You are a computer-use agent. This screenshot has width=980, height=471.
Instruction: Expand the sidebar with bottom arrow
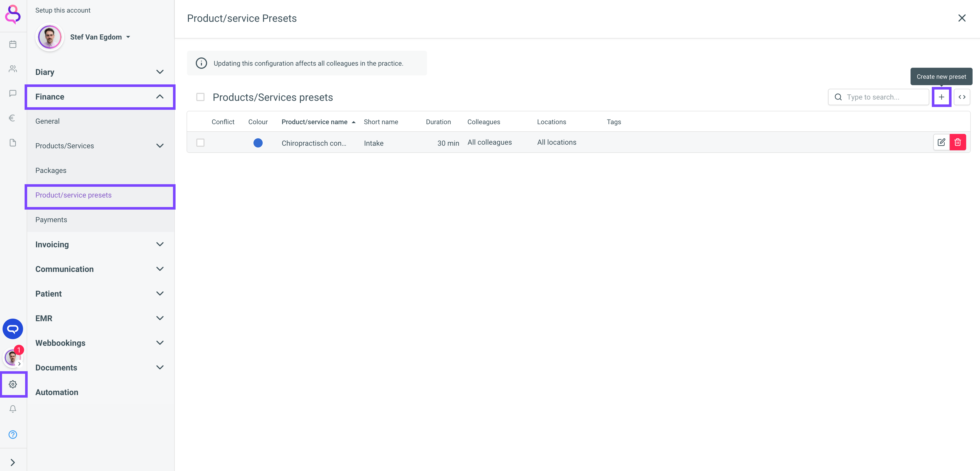click(x=13, y=462)
